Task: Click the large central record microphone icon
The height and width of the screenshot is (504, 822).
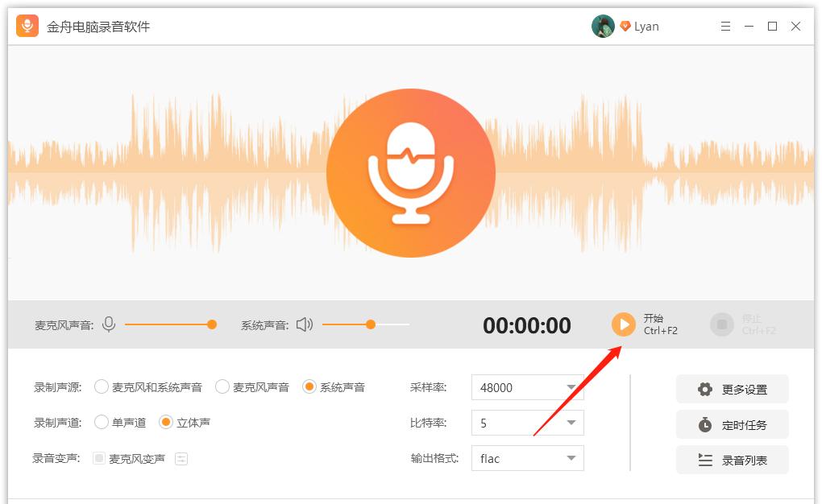Action: [411, 172]
